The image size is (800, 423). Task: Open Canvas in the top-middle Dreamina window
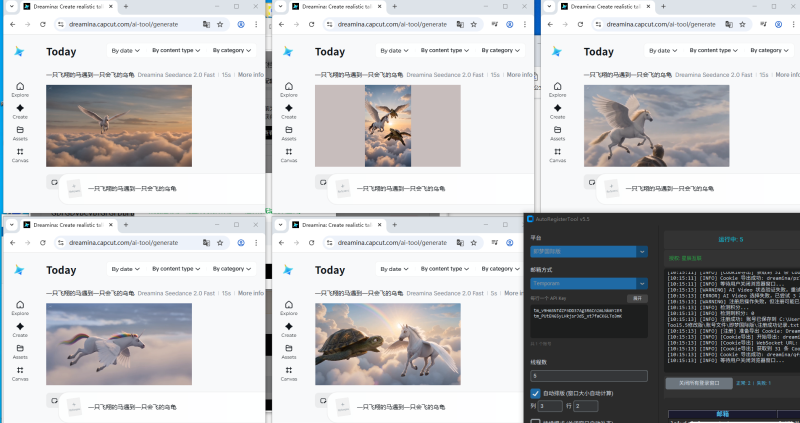[289, 155]
